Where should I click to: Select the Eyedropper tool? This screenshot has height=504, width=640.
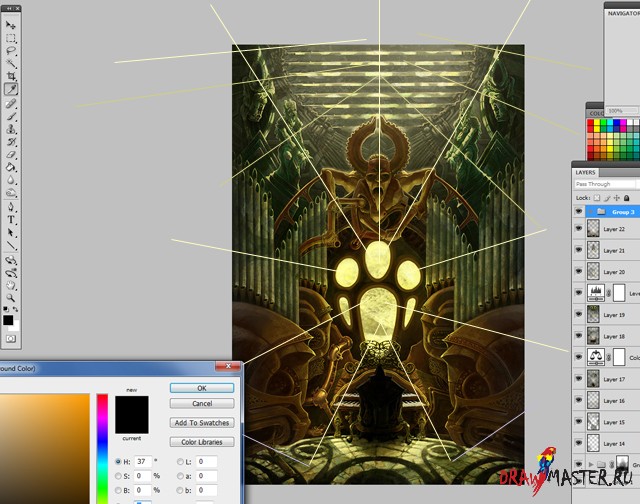(11, 89)
